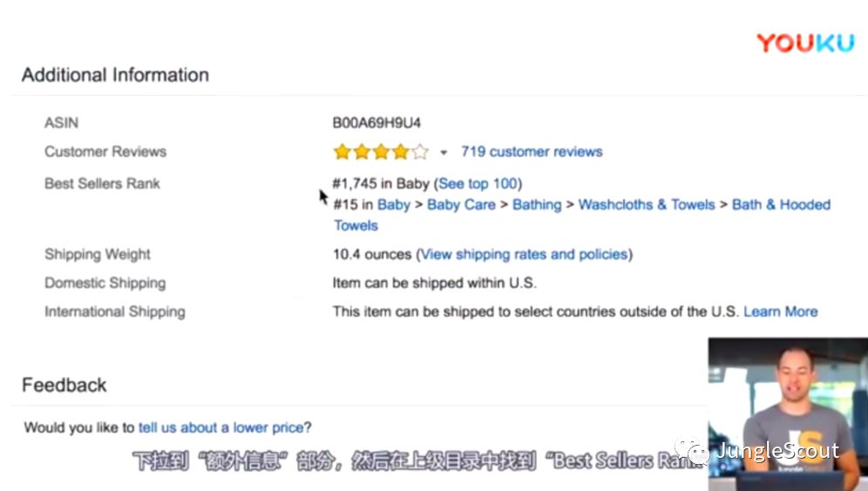Open the 719 customer reviews link

[532, 152]
